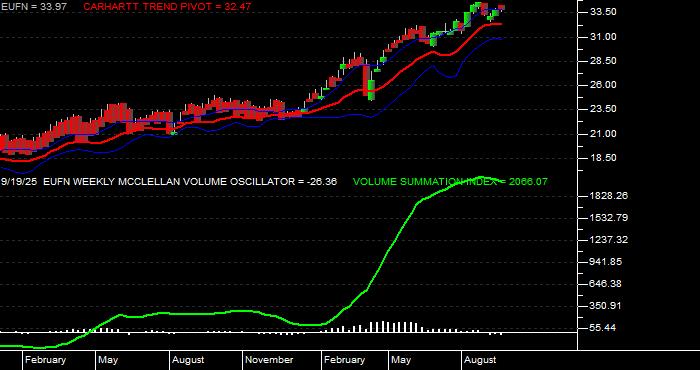The image size is (700, 370).
Task: Select first May on the time axis
Action: pos(108,360)
